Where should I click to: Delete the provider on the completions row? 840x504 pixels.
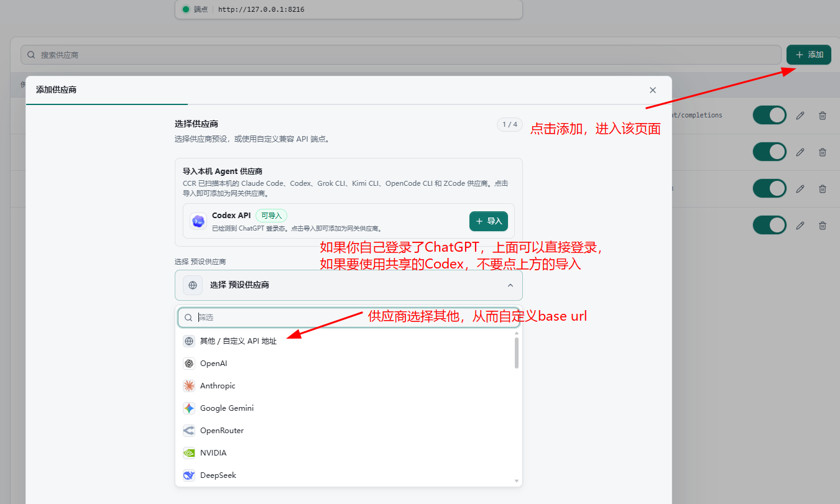click(x=823, y=115)
